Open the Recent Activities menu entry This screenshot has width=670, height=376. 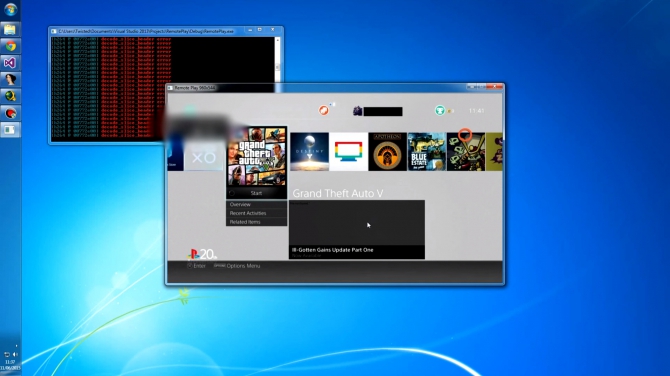click(256, 213)
